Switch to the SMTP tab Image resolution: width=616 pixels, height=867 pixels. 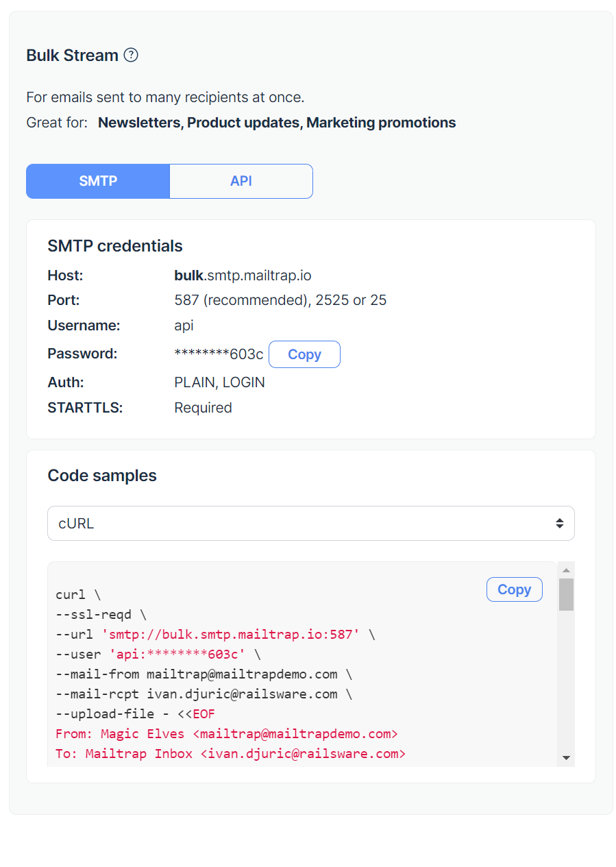pyautogui.click(x=97, y=181)
